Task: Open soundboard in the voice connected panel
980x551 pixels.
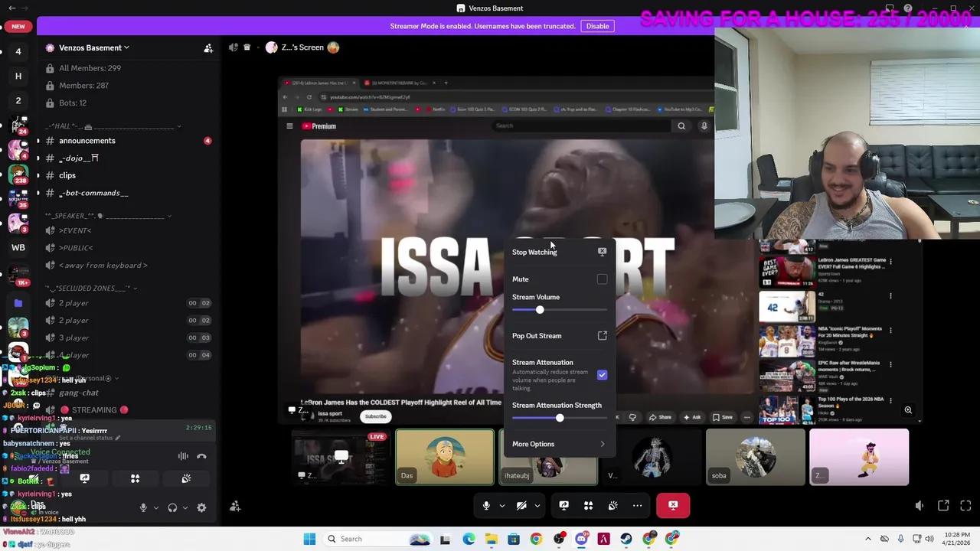Action: coord(186,479)
